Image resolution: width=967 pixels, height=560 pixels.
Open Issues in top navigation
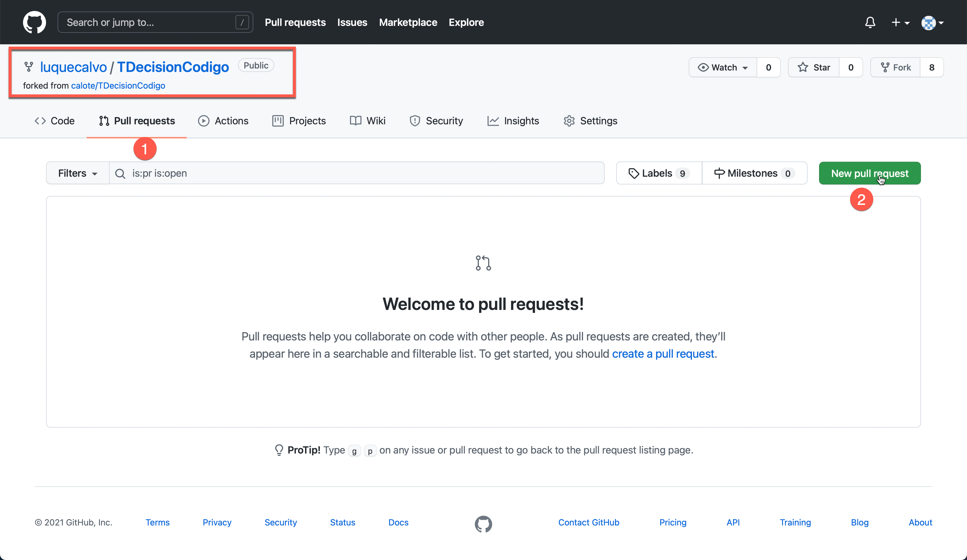tap(352, 22)
